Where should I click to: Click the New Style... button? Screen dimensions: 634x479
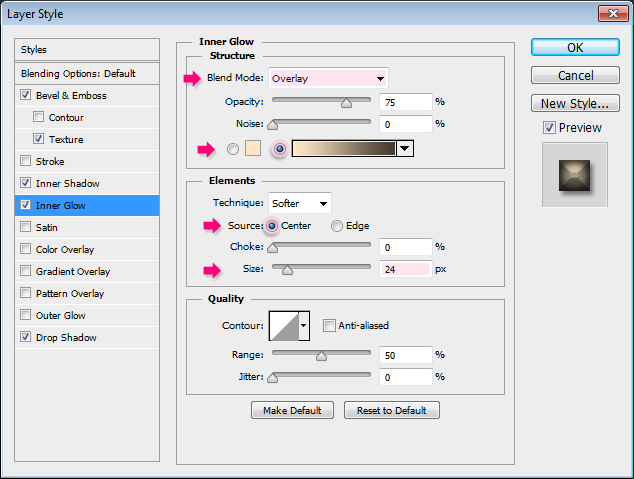tap(575, 103)
